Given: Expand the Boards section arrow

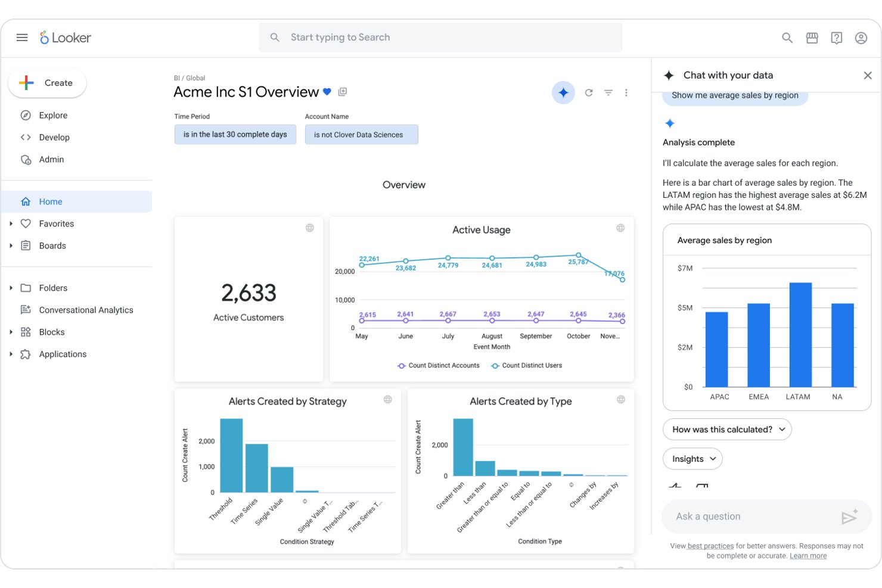Looking at the screenshot, I should [11, 246].
